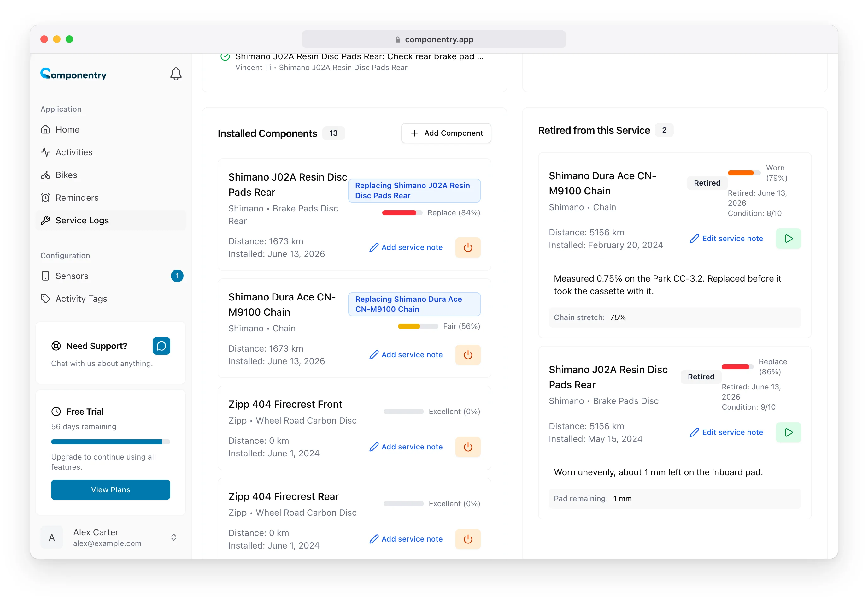868x599 pixels.
Task: Click the Fair (56%) wear bar
Action: click(x=418, y=327)
